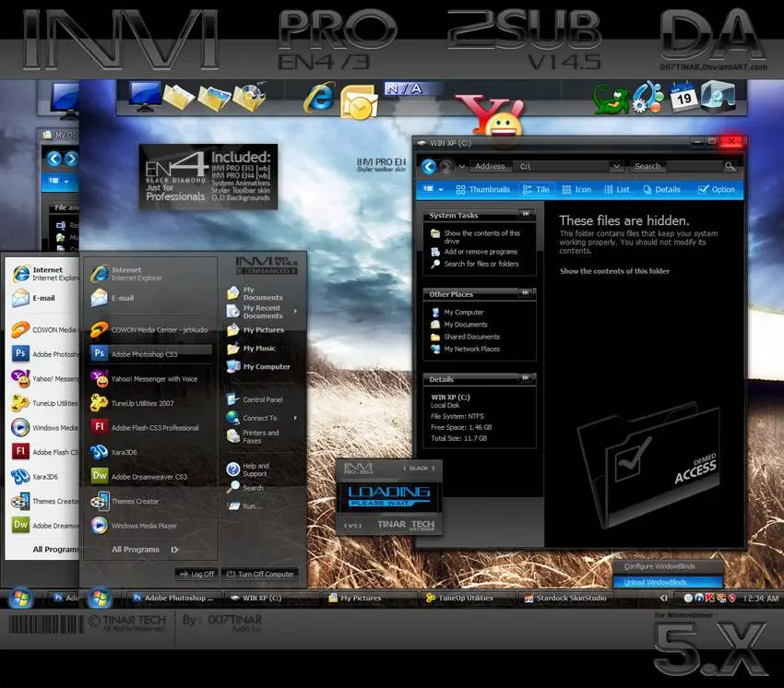Image resolution: width=784 pixels, height=688 pixels.
Task: Collapse the System Tasks panel
Action: 526,215
